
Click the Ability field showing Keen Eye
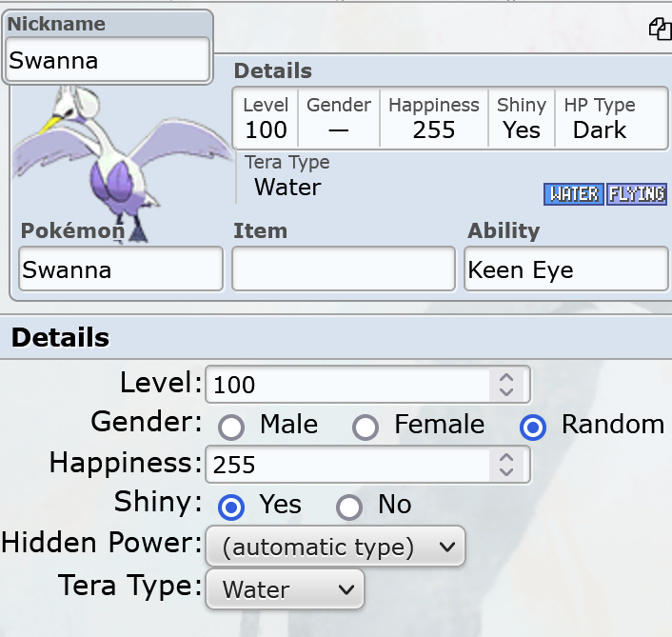[x=566, y=269]
